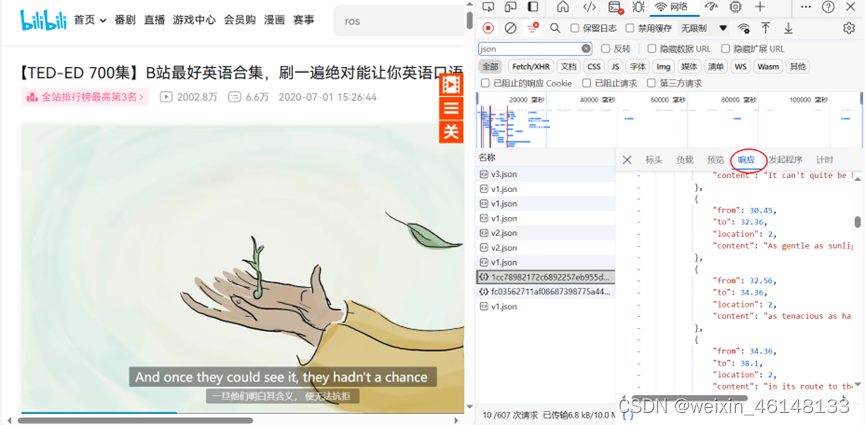Clear the network log icon
This screenshot has width=865, height=425.
pyautogui.click(x=510, y=28)
